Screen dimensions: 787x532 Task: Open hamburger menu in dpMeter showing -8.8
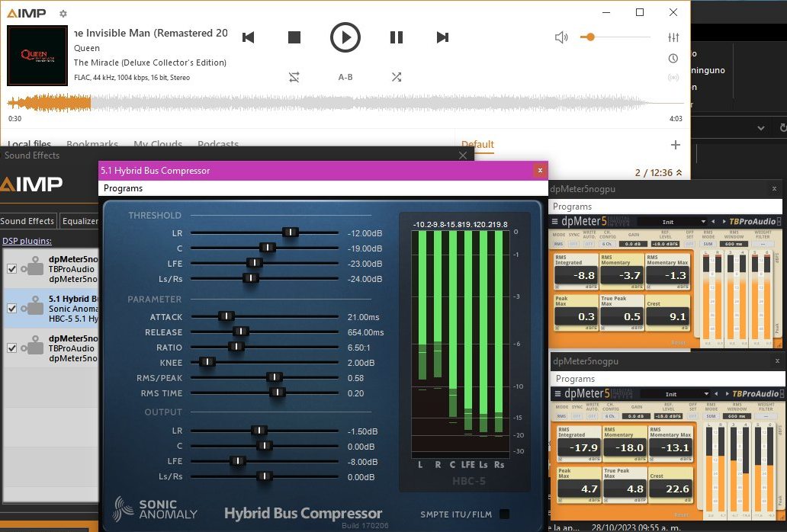pos(554,222)
